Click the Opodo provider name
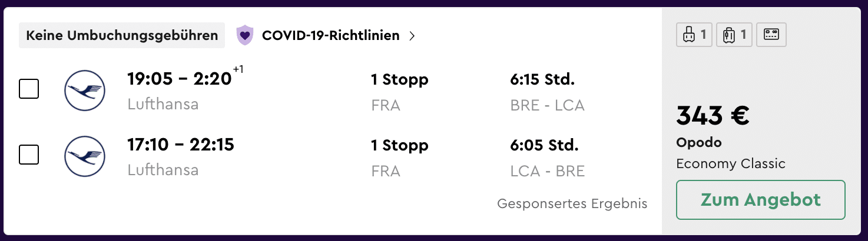 tap(698, 143)
